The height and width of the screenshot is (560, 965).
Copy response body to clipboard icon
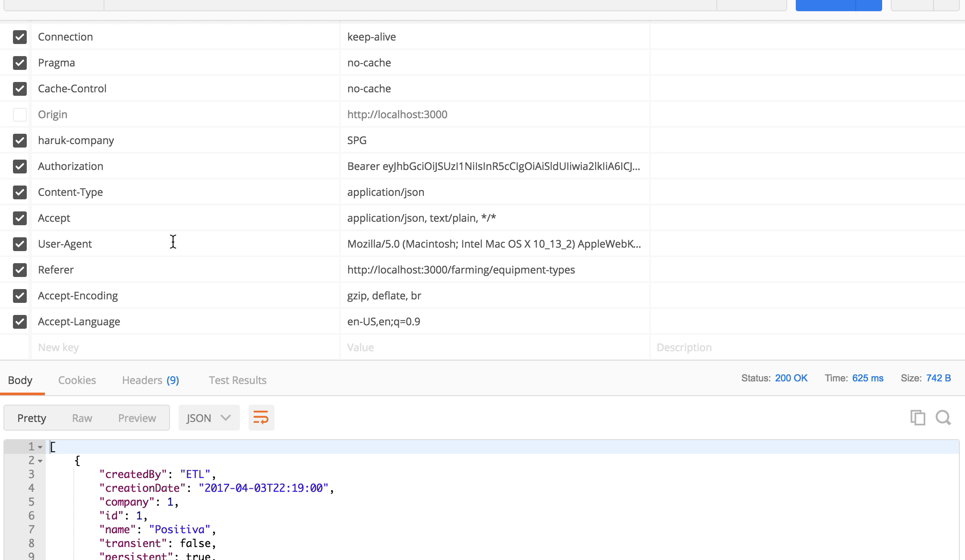918,418
